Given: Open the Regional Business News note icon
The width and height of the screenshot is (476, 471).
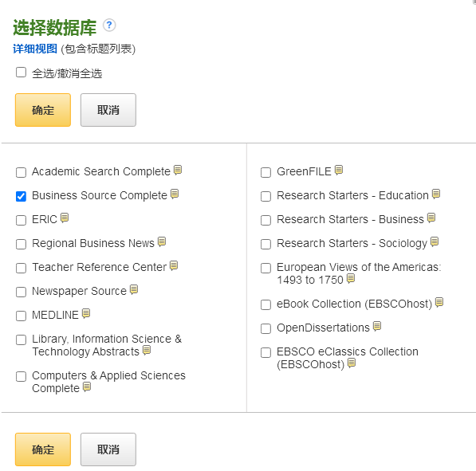Looking at the screenshot, I should pos(162,241).
